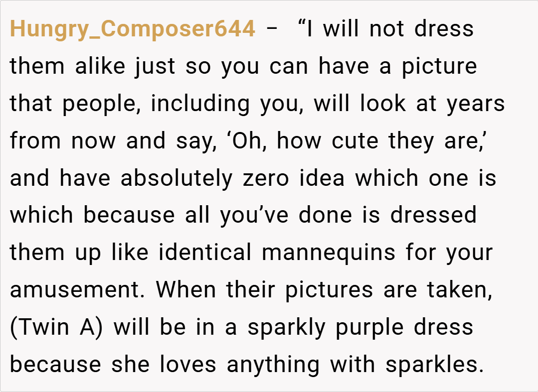Image resolution: width=538 pixels, height=392 pixels.
Task: Open the Hungry_Composer644 user profile link
Action: pyautogui.click(x=132, y=29)
